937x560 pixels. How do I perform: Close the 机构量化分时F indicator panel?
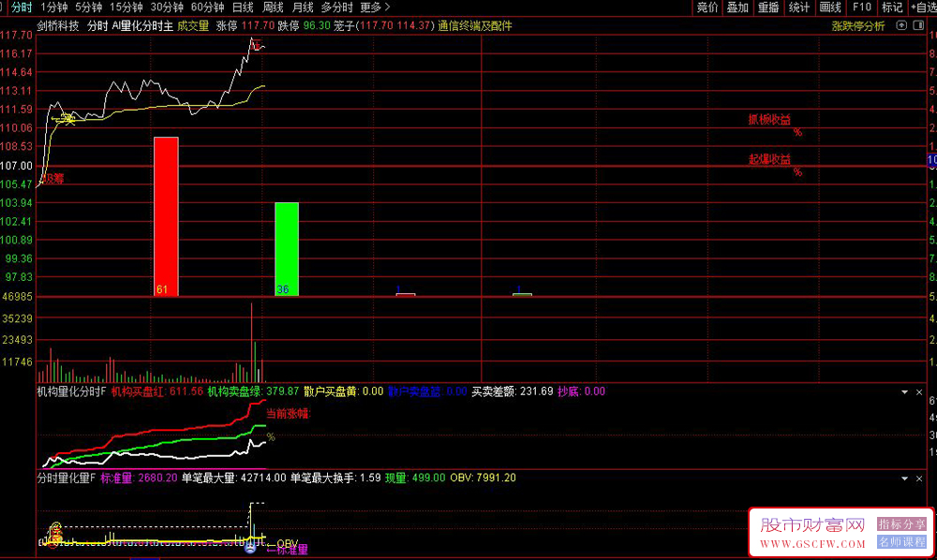tap(919, 392)
